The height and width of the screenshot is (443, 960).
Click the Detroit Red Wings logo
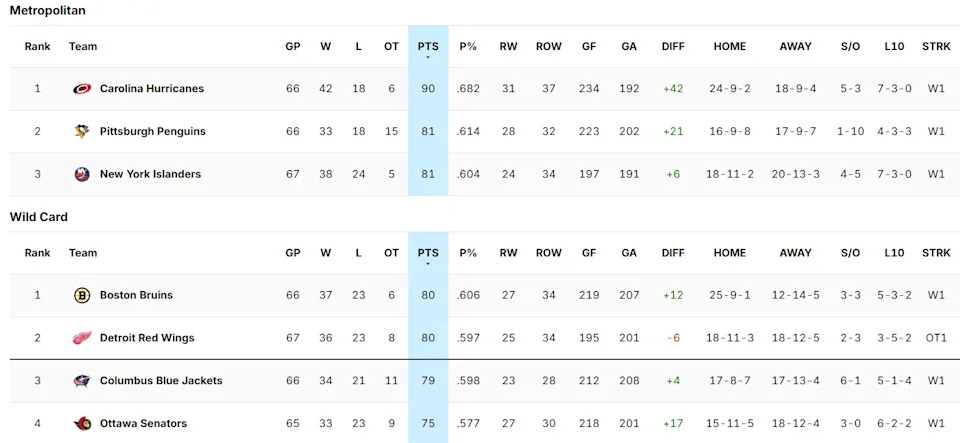pos(82,338)
